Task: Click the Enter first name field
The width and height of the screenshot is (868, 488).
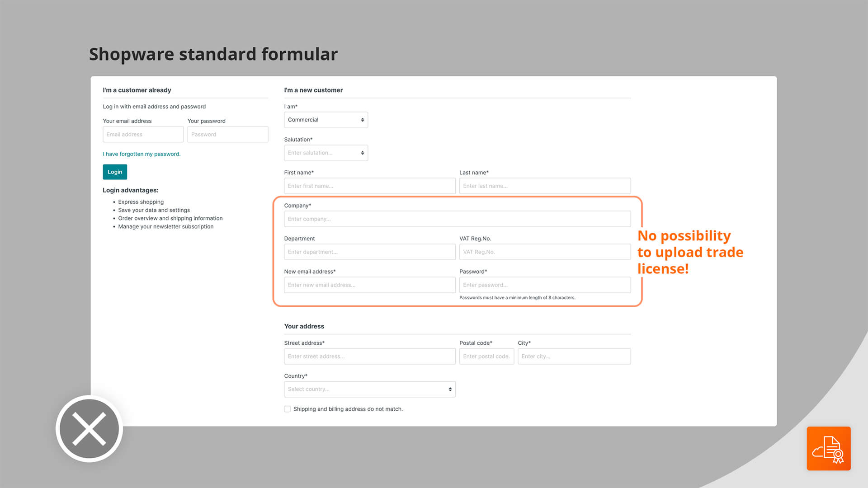Action: pyautogui.click(x=370, y=185)
